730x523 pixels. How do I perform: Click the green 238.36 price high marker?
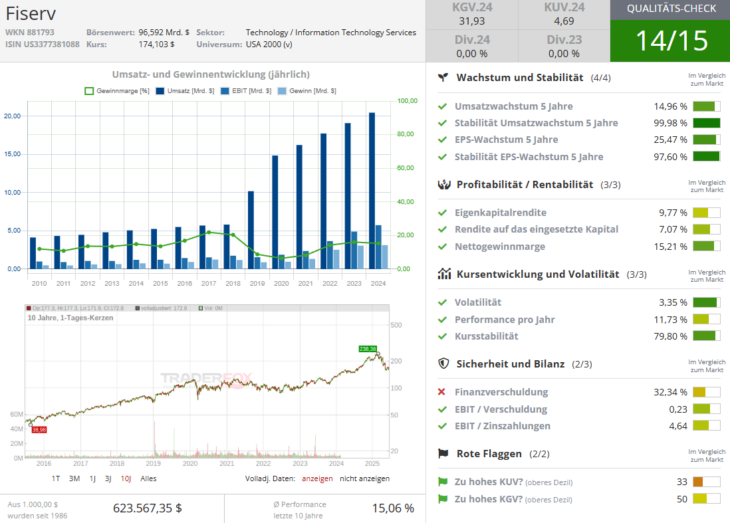coord(368,349)
